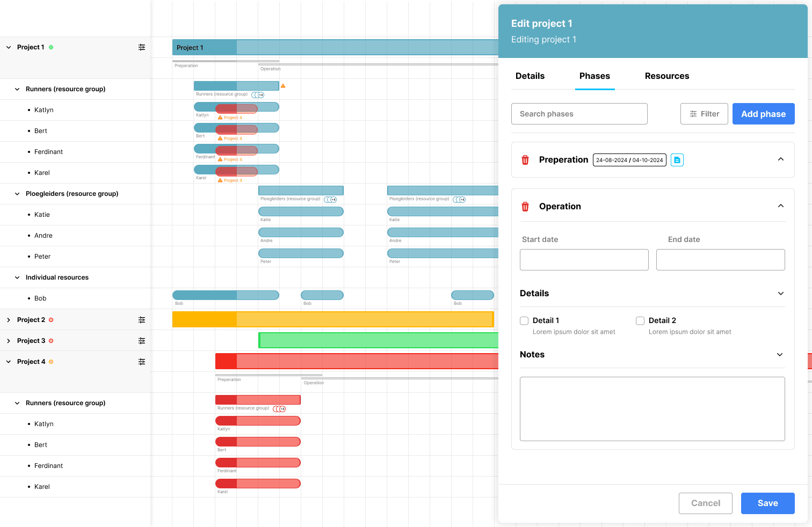
Task: Click the Start date input for Operation
Action: click(584, 260)
